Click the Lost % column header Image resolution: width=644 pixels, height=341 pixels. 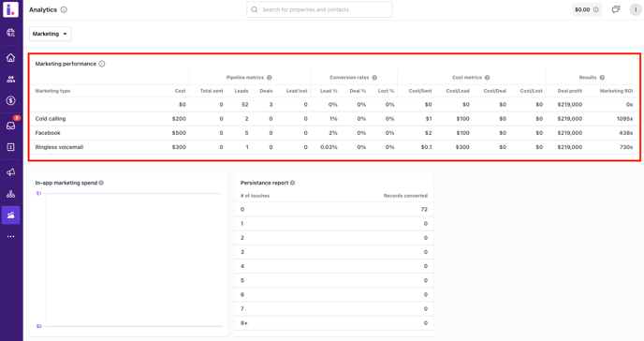[386, 91]
